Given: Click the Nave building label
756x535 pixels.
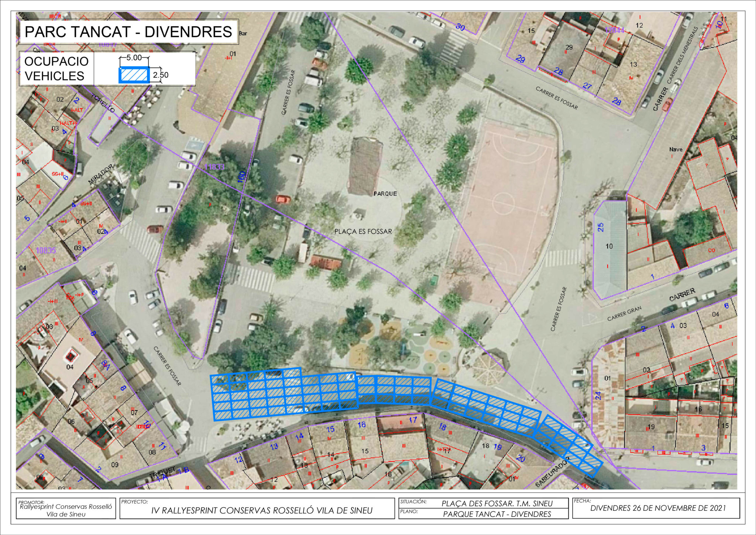Looking at the screenshot, I should pyautogui.click(x=676, y=150).
